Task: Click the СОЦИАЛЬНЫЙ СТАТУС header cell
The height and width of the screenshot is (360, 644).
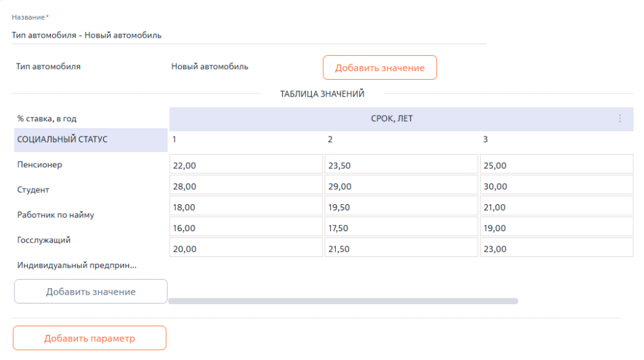Action: click(x=91, y=139)
